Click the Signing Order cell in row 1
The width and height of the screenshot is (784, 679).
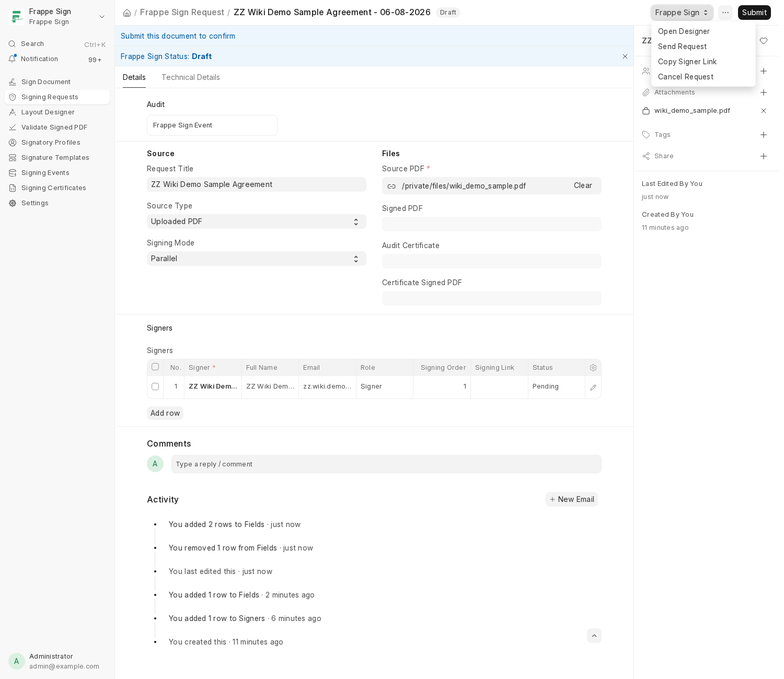pyautogui.click(x=442, y=387)
